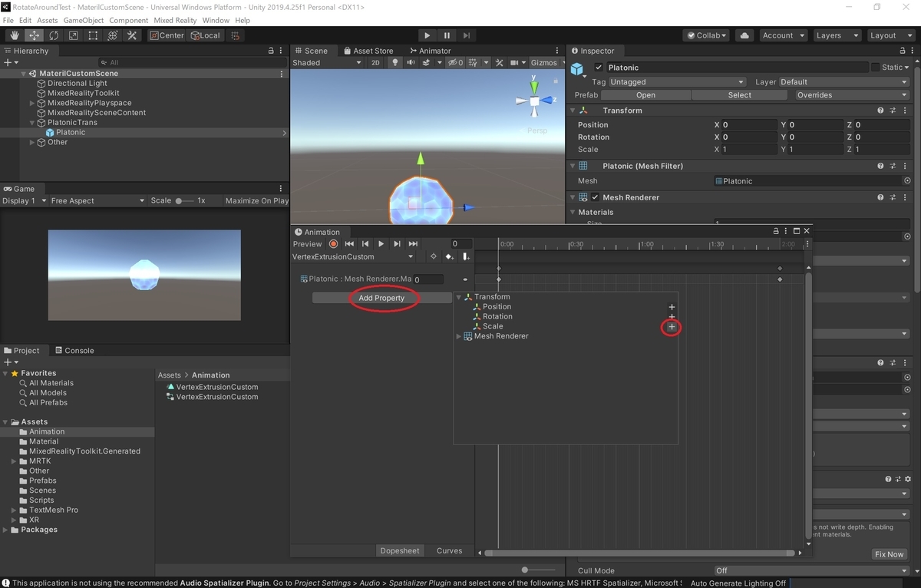Click the Add Property button
This screenshot has width=921, height=588.
381,298
